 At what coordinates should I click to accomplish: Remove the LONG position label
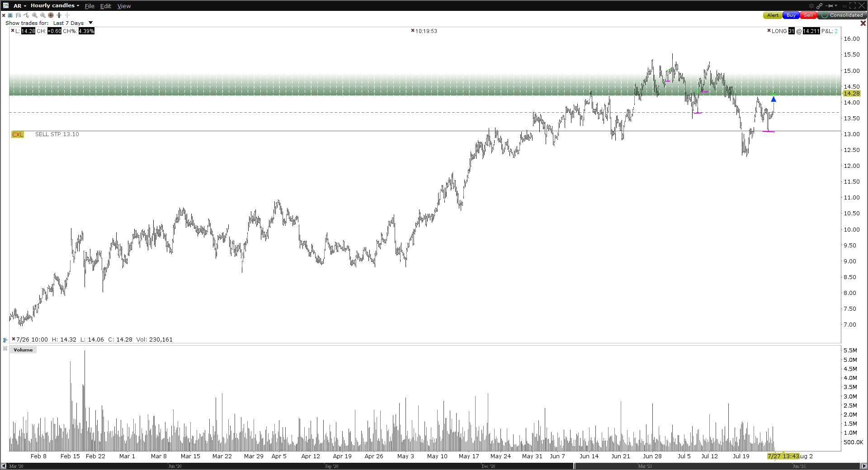[x=769, y=31]
